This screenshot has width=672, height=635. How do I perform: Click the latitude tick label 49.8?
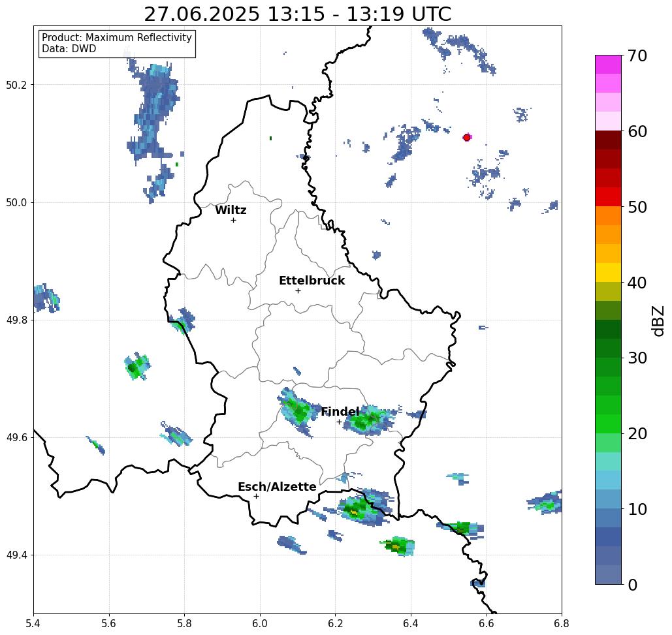[16, 320]
